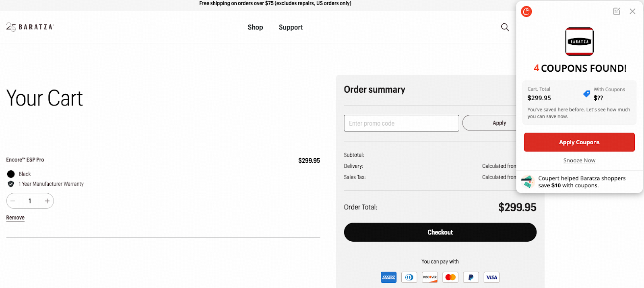Click the Snooze Now link
This screenshot has width=644, height=288.
tap(579, 160)
